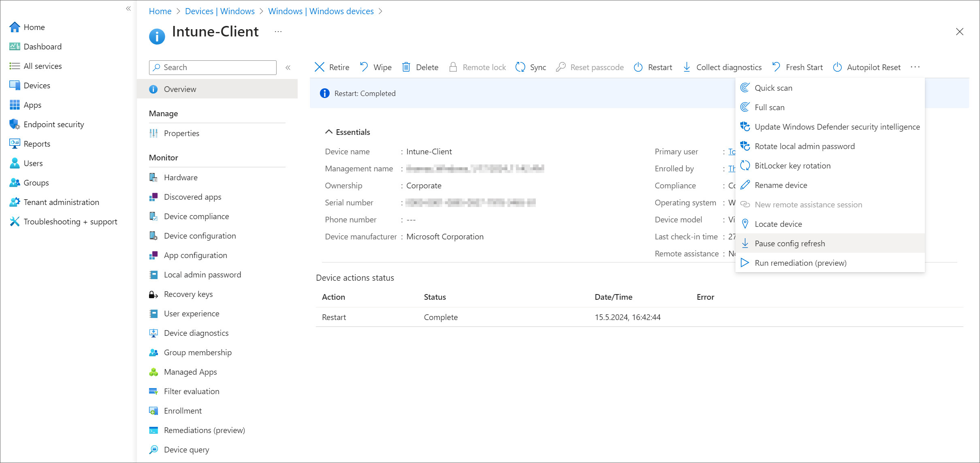Click the Restart power icon
Viewport: 980px width, 463px height.
point(638,67)
